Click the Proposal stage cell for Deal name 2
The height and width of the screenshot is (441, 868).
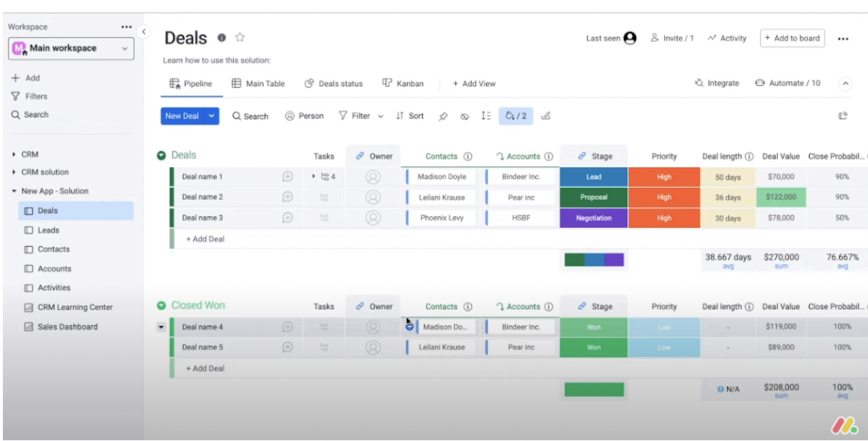[594, 197]
